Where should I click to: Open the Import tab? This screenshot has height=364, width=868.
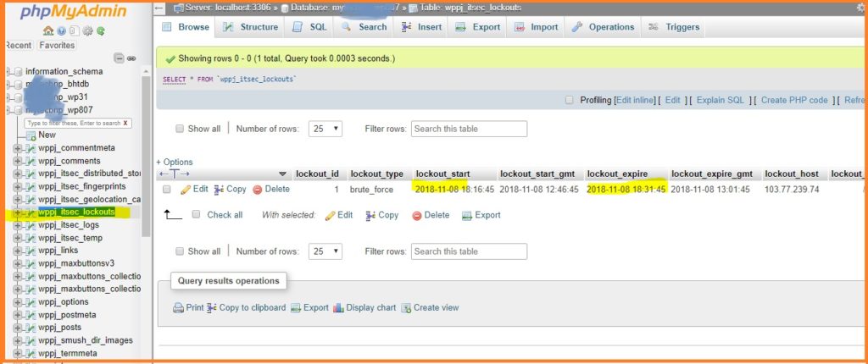click(x=536, y=26)
